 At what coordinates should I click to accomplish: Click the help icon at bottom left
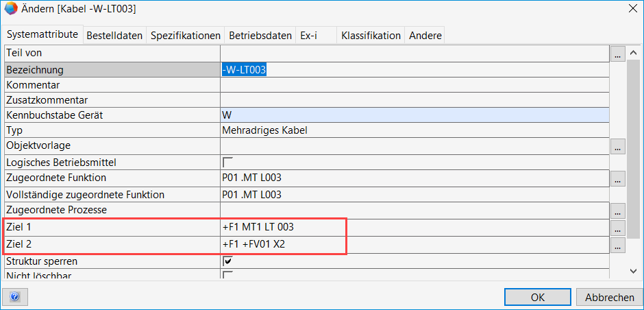coord(14,297)
